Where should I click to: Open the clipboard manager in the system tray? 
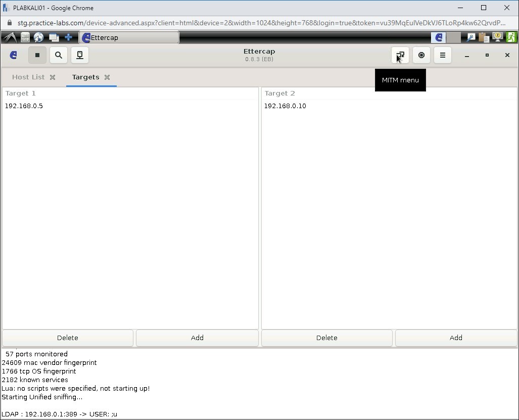483,37
